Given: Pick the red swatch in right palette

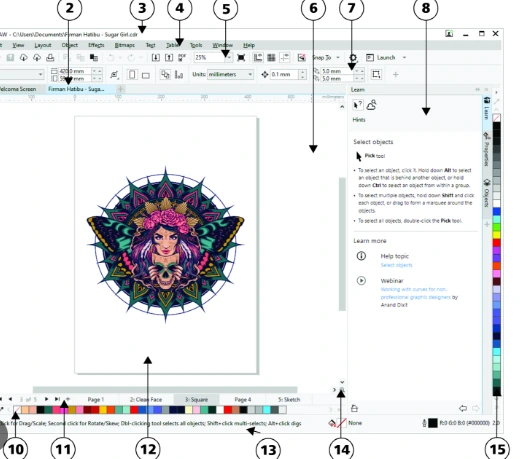Looking at the screenshot, I should (x=497, y=243).
